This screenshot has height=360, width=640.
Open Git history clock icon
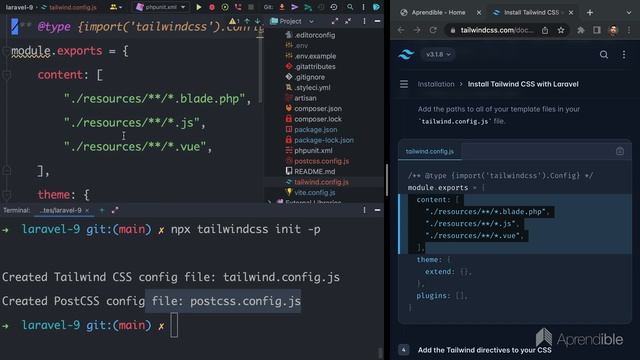[334, 7]
